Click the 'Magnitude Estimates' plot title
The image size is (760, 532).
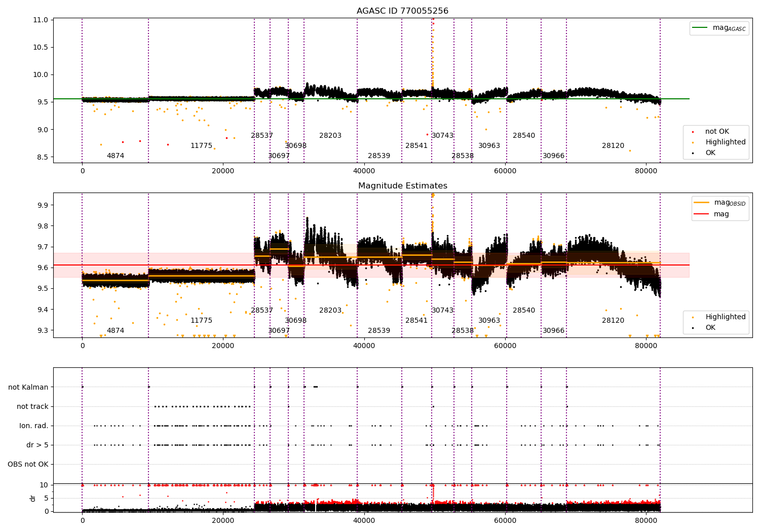(x=402, y=185)
